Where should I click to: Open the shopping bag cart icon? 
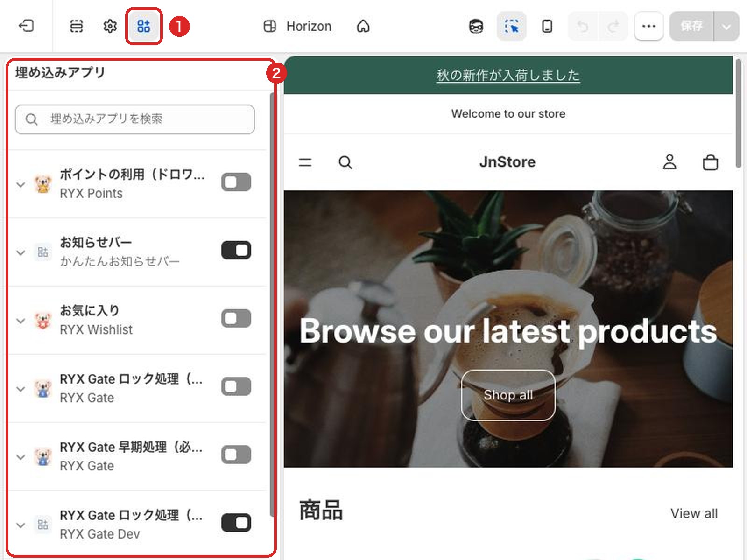pyautogui.click(x=711, y=162)
